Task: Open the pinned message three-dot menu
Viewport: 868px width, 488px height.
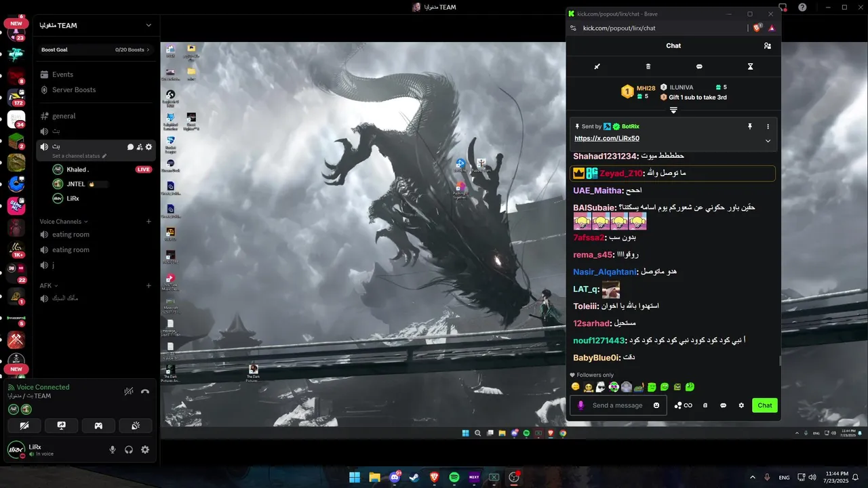Action: (768, 127)
